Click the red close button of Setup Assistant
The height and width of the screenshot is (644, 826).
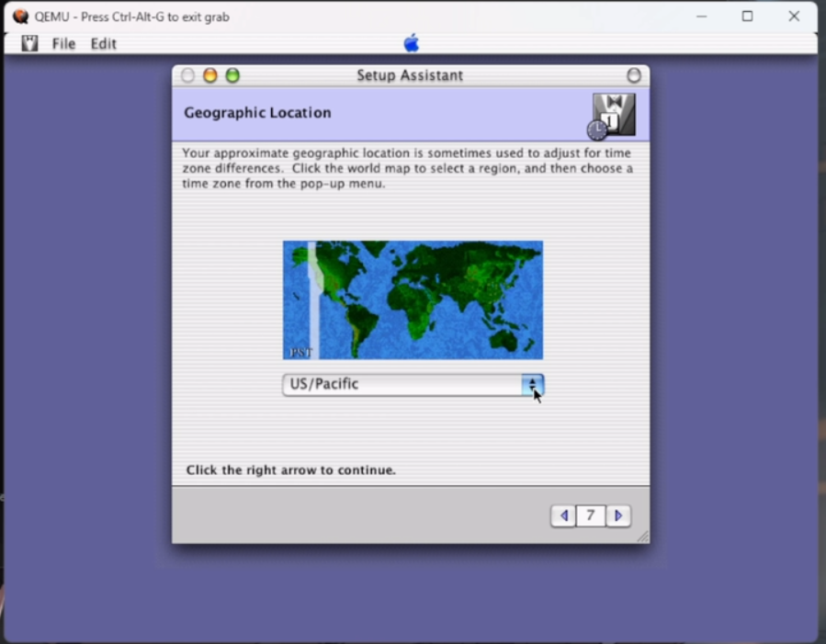point(187,75)
